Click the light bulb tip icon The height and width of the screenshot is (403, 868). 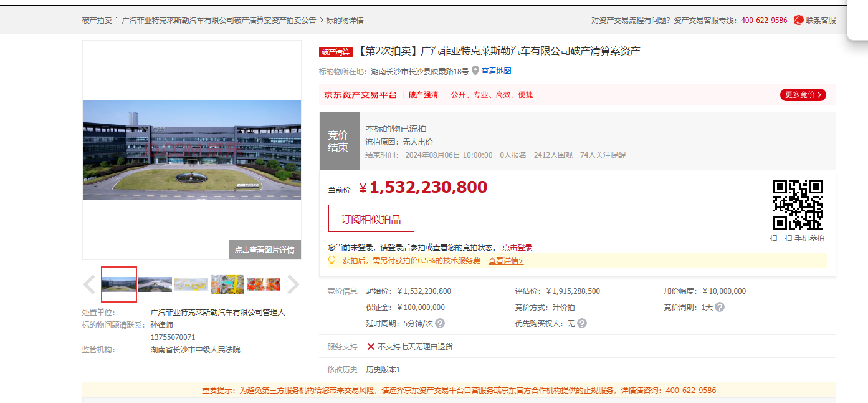point(332,261)
